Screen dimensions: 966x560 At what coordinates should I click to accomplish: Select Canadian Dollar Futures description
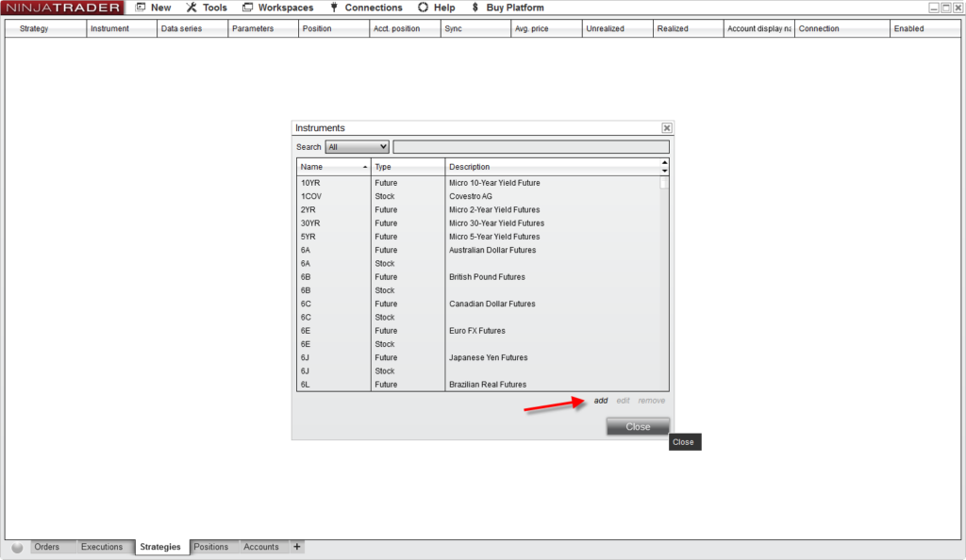pos(491,304)
